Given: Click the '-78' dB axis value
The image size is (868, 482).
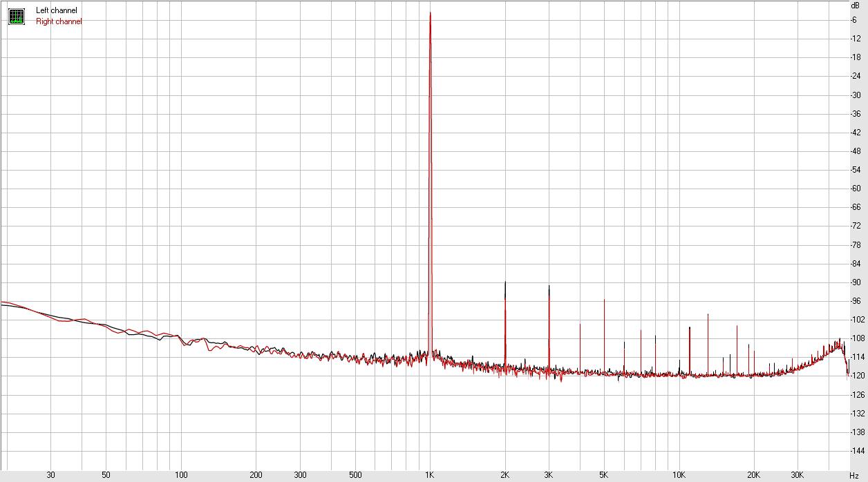Looking at the screenshot, I should pyautogui.click(x=856, y=244).
